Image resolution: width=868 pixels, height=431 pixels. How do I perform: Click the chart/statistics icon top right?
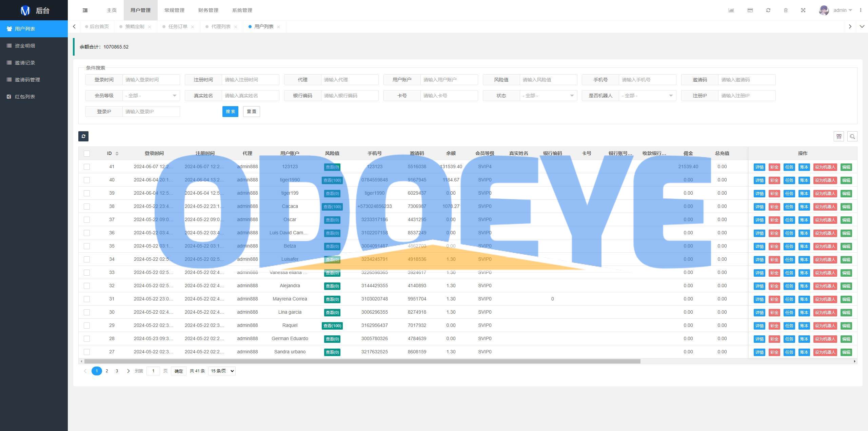click(x=731, y=10)
